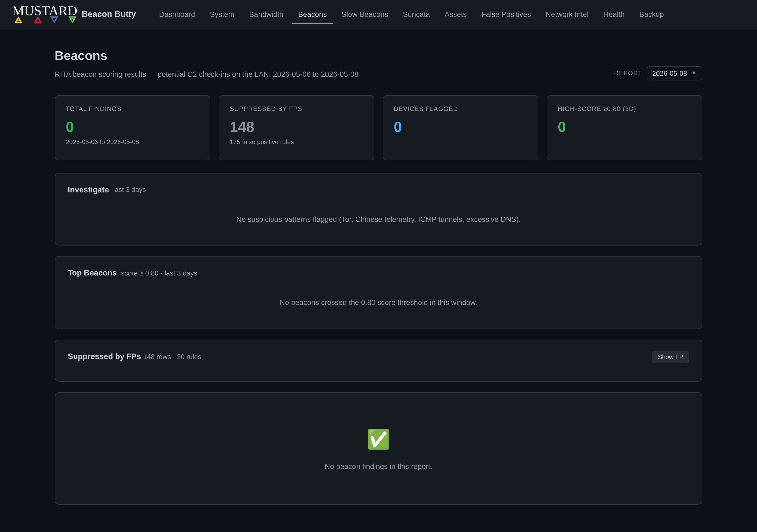Click the 'Suppressed by FPs' section heading

pos(104,356)
